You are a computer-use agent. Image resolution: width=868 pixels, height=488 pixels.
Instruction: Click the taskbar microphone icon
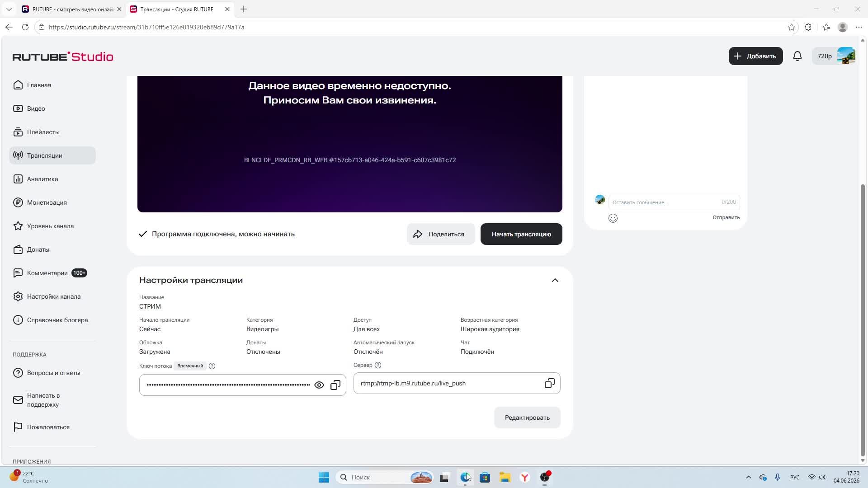point(778,477)
